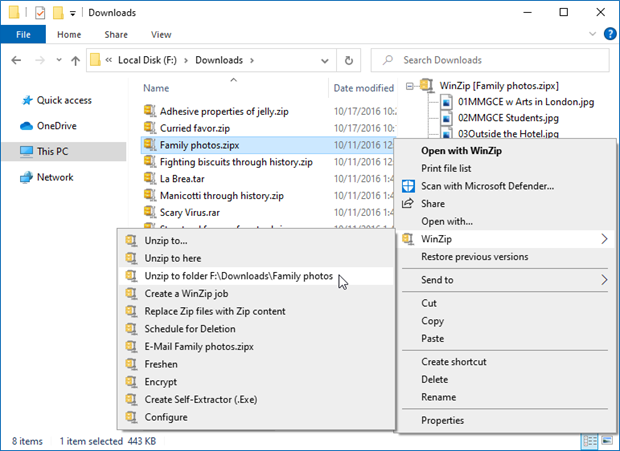Viewport: 620px width, 451px height.
Task: Click the Share icon in the context menu
Action: point(408,204)
